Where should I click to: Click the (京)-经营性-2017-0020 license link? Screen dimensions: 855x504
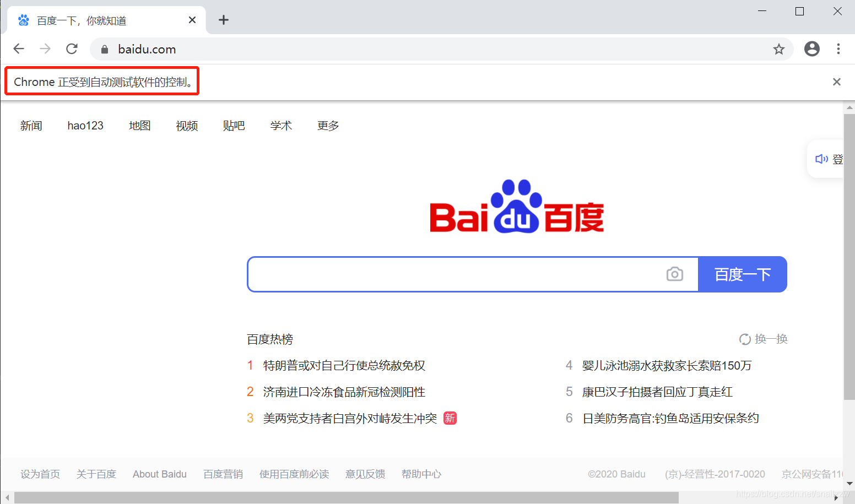pos(715,474)
